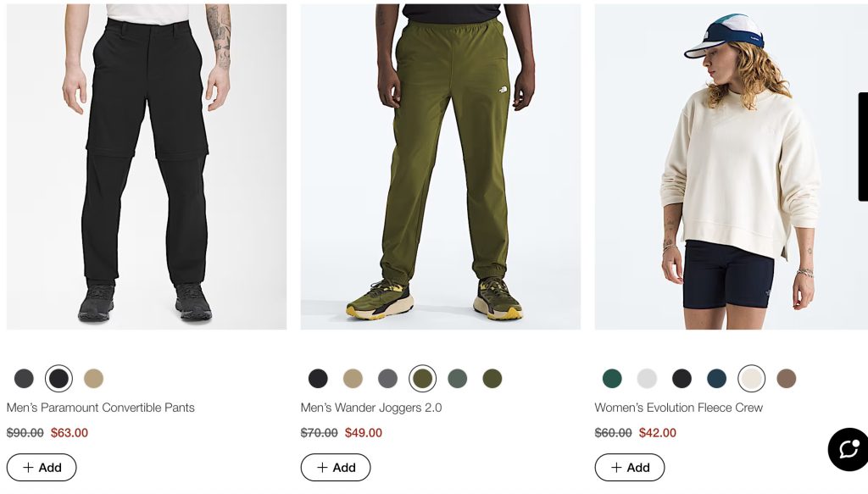Select dark gray swatch for Paramount Convertible Pants
Image resolution: width=868 pixels, height=494 pixels.
click(x=24, y=379)
